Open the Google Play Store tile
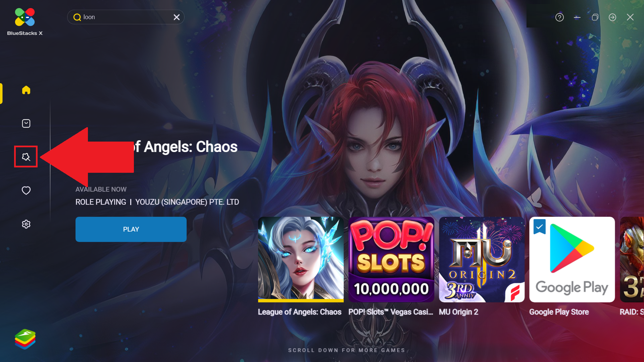The width and height of the screenshot is (644, 362). click(572, 259)
